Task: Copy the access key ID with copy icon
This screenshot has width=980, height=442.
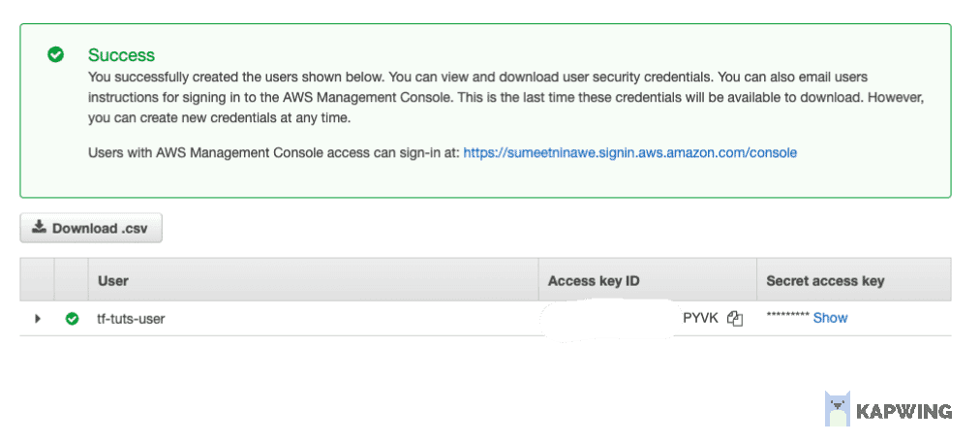Action: point(735,318)
